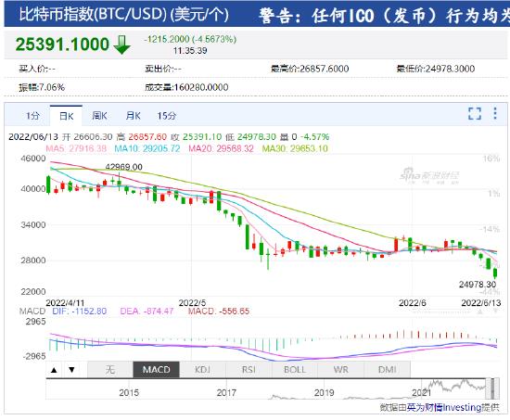Select the 日K chart tab
The image size is (510, 420).
pyautogui.click(x=67, y=116)
